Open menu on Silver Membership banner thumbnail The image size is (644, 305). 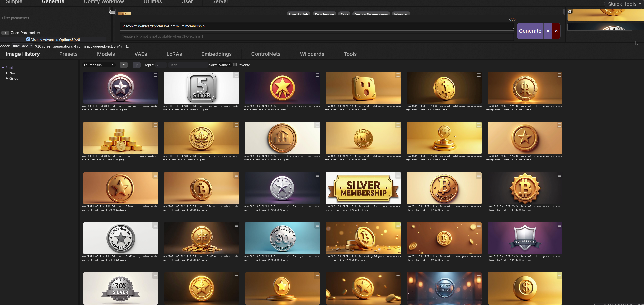pos(398,175)
